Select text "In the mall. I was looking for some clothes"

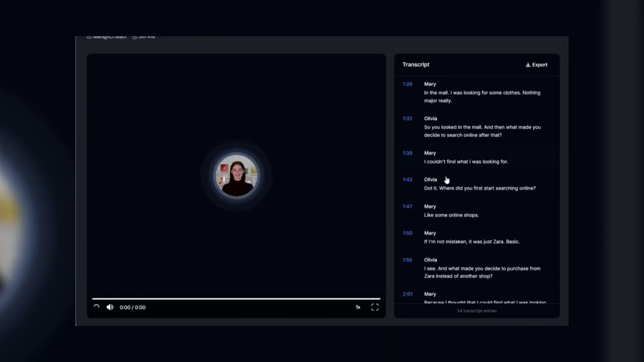(471, 93)
